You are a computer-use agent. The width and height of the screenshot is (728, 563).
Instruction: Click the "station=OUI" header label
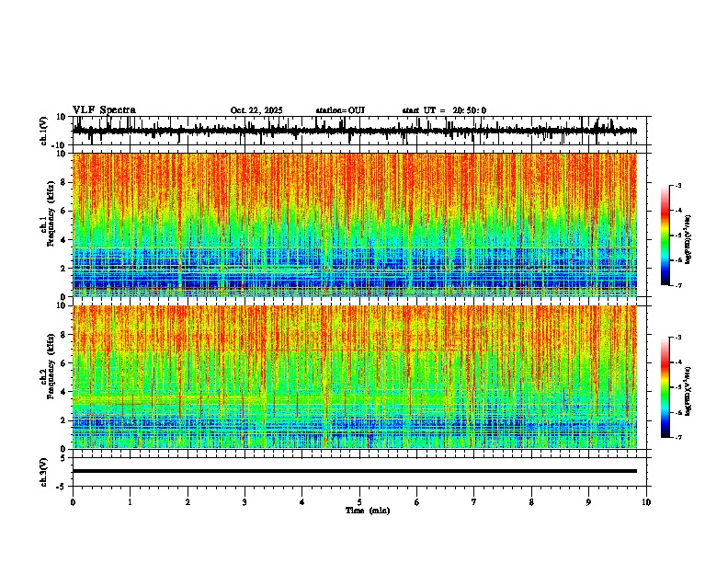[x=340, y=110]
